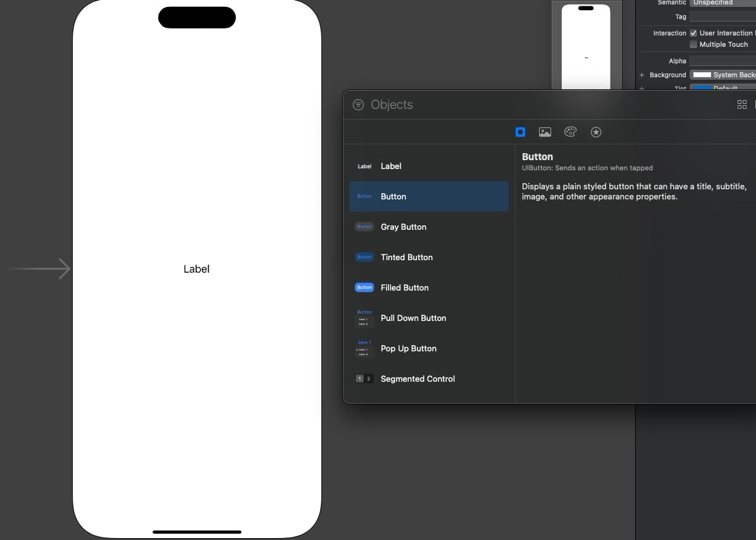
Task: Select the Label on the iPhone canvas
Action: [x=196, y=269]
